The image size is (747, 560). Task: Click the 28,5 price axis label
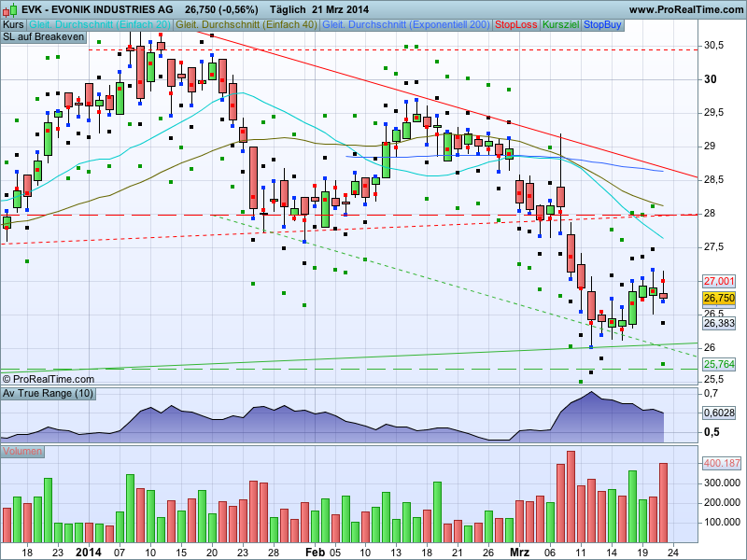tap(713, 179)
